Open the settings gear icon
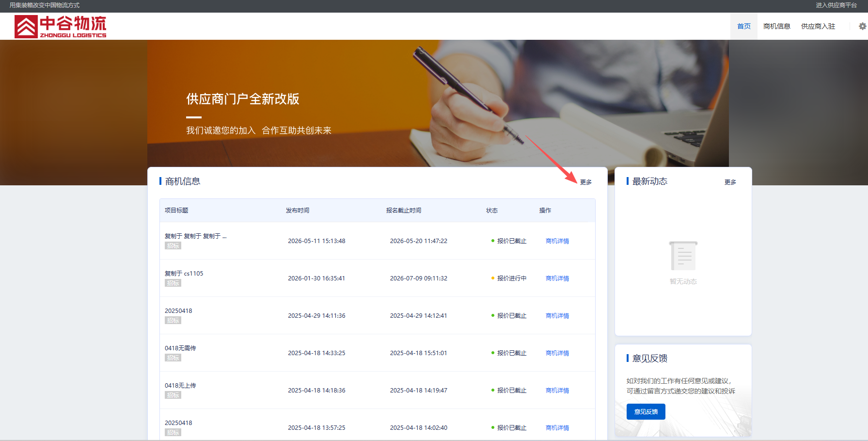Screen dimensions: 868x441 click(862, 26)
